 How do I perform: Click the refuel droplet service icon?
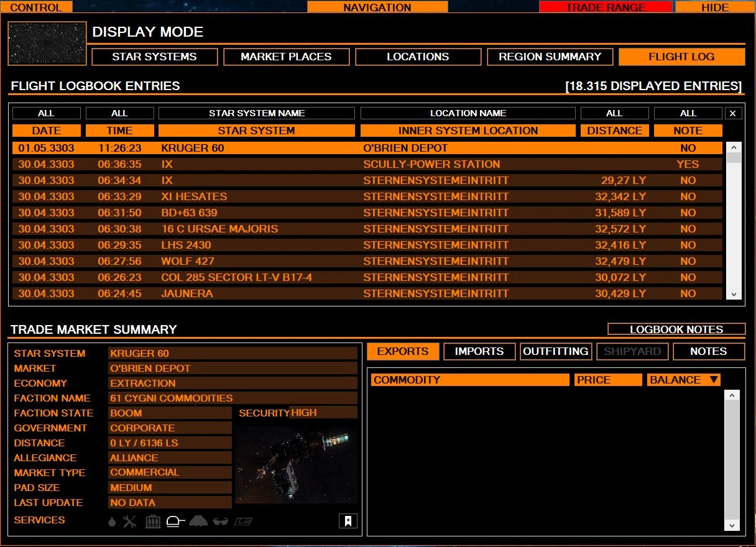point(112,522)
